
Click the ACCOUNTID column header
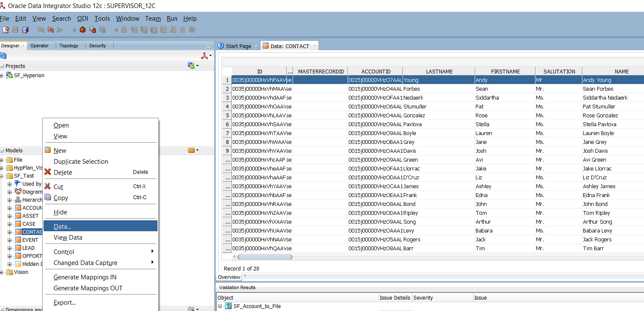click(x=375, y=71)
